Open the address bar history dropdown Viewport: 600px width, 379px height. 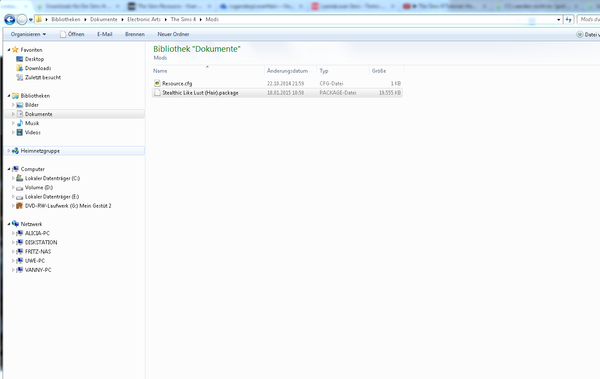click(558, 20)
